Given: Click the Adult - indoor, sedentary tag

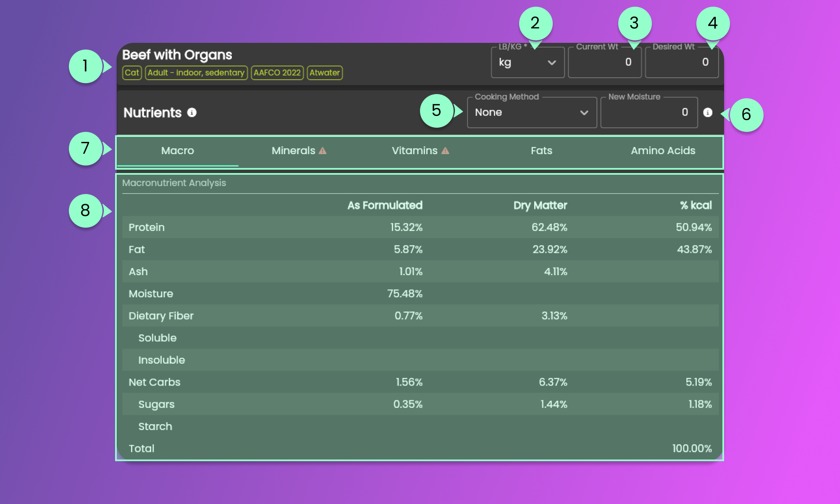Looking at the screenshot, I should (196, 73).
